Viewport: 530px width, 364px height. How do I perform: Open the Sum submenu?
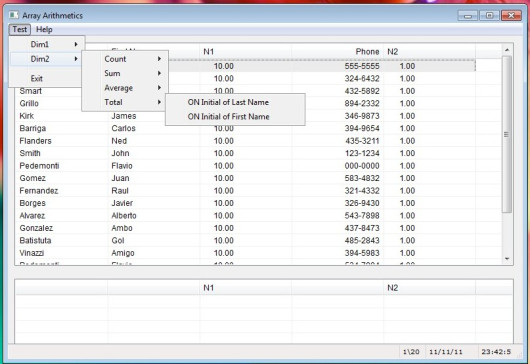125,73
